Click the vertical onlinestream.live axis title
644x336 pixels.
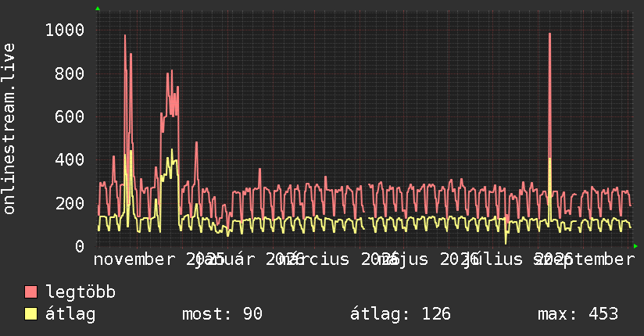pyautogui.click(x=9, y=129)
